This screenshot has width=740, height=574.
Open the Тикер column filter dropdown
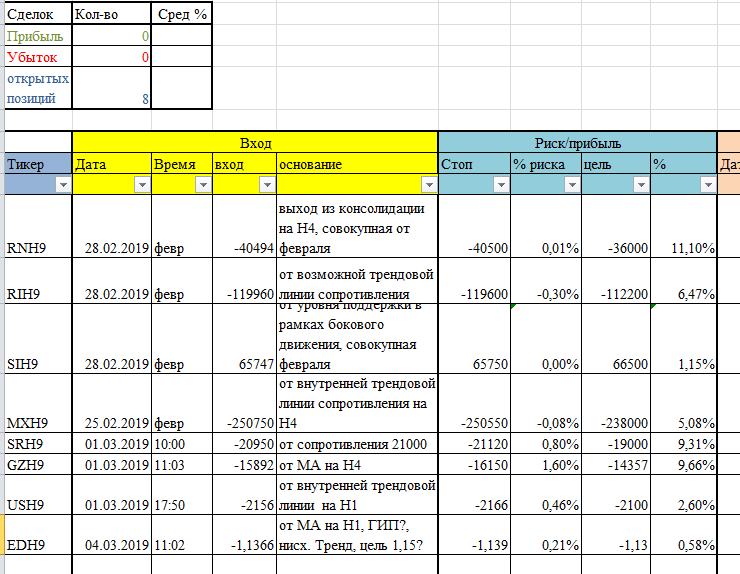62,185
